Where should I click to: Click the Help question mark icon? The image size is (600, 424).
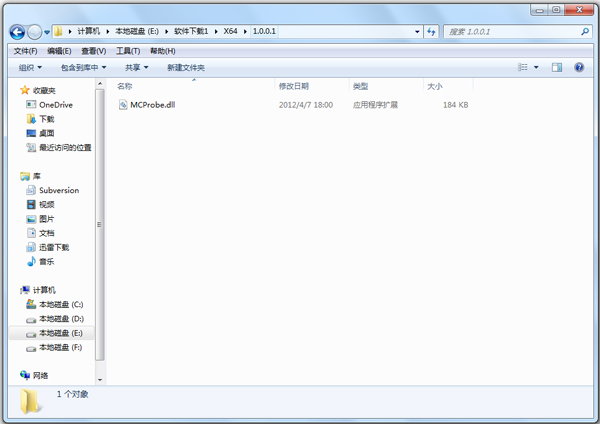click(x=579, y=68)
